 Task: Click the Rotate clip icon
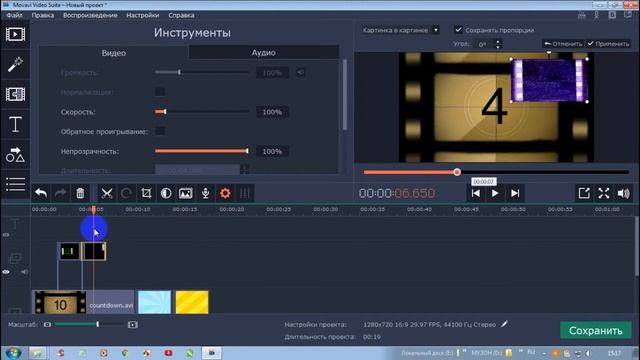(x=126, y=193)
